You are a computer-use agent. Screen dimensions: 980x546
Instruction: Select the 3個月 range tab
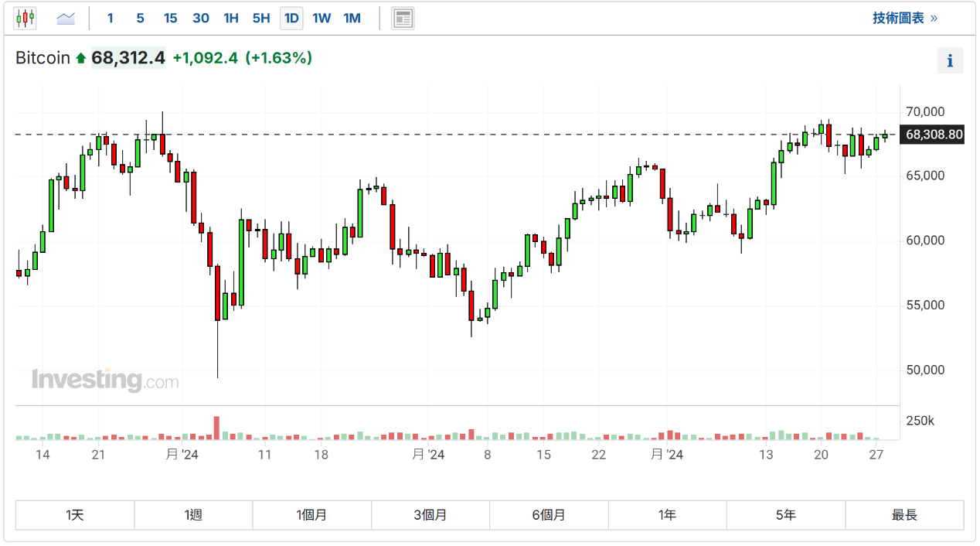430,515
